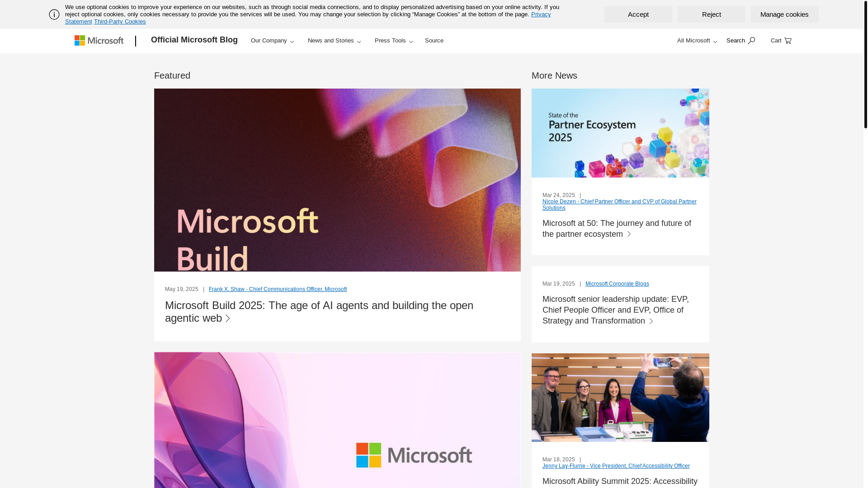
Task: Accept optional cookies
Action: [638, 14]
